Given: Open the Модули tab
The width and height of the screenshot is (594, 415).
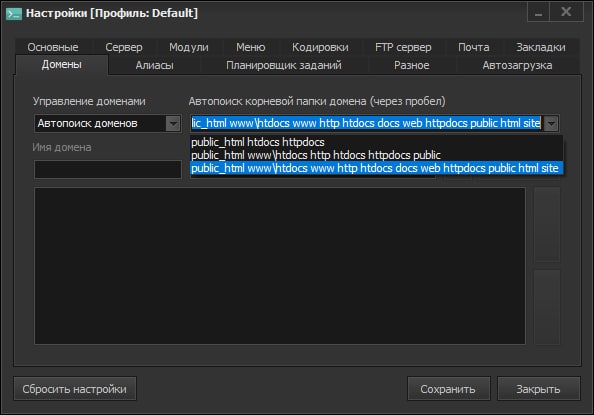Looking at the screenshot, I should pyautogui.click(x=189, y=47).
